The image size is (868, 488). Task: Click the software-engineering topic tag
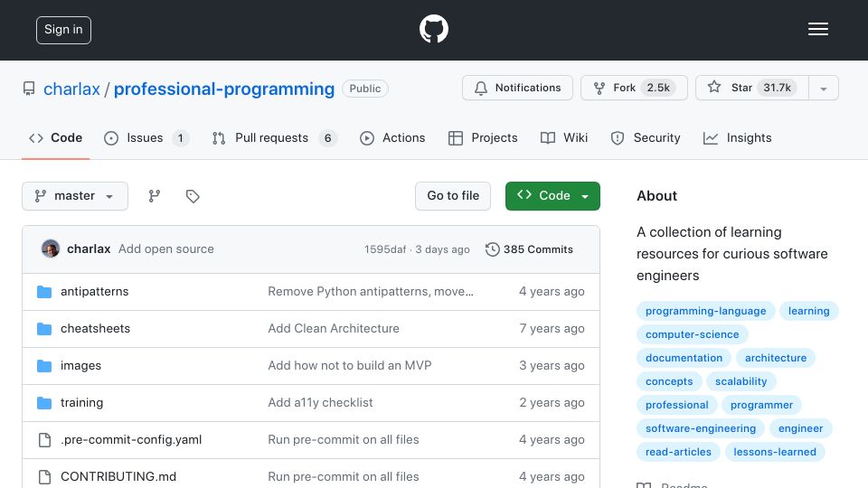[x=700, y=428]
